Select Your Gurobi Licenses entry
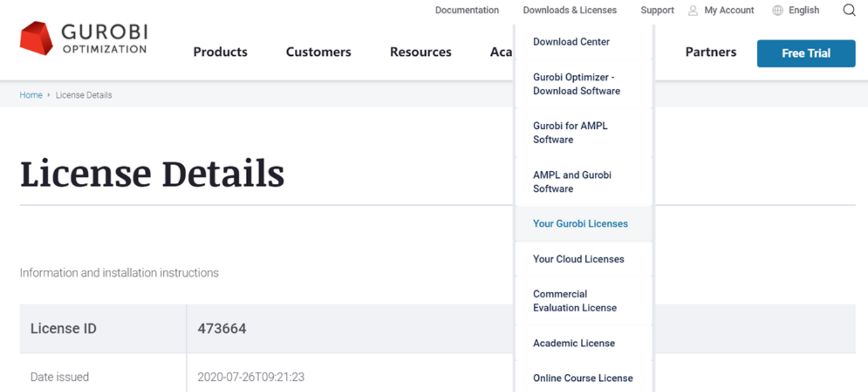Image resolution: width=868 pixels, height=392 pixels. 584,224
